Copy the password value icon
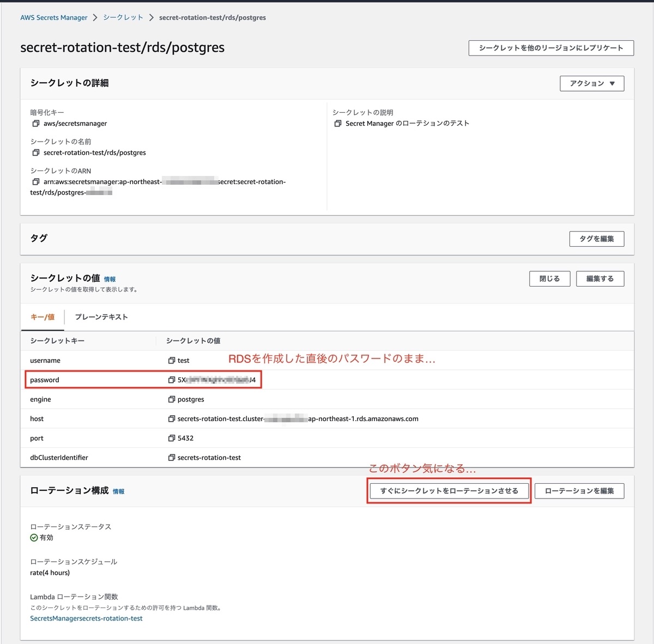Screen dimensions: 654x644 172,380
